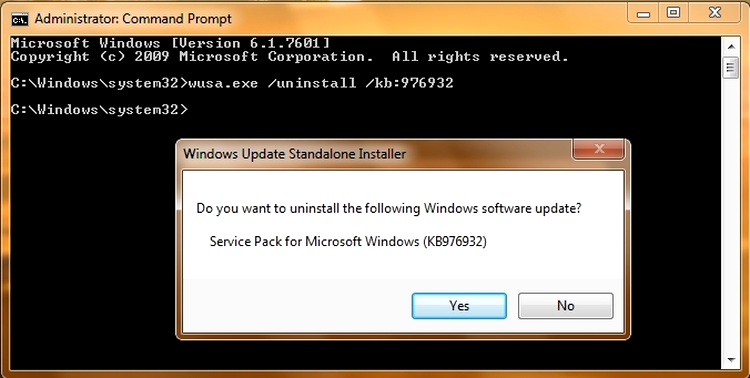
Task: Decline the uninstall with the No button
Action: point(565,306)
